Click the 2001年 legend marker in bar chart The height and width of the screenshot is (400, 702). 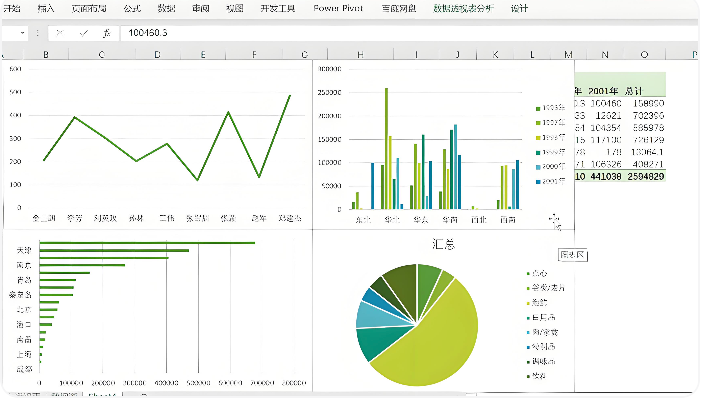[538, 181]
